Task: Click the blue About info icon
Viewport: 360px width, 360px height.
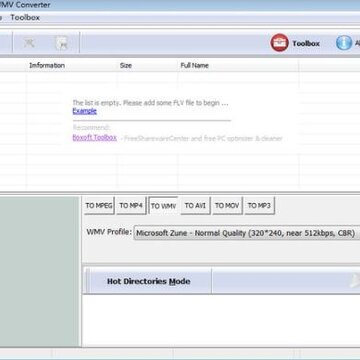Action: 344,43
